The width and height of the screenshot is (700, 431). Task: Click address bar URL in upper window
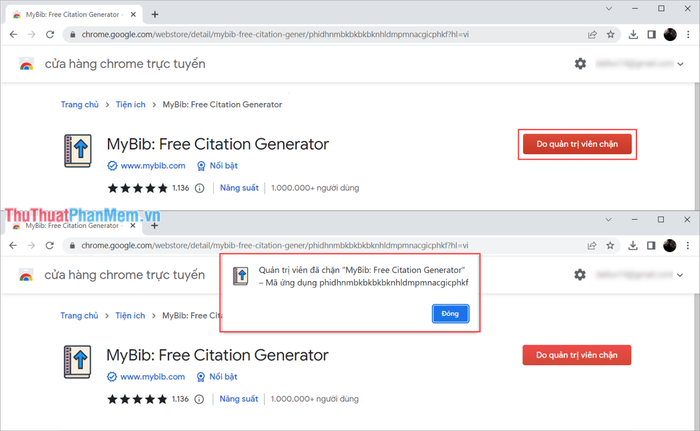click(x=275, y=34)
